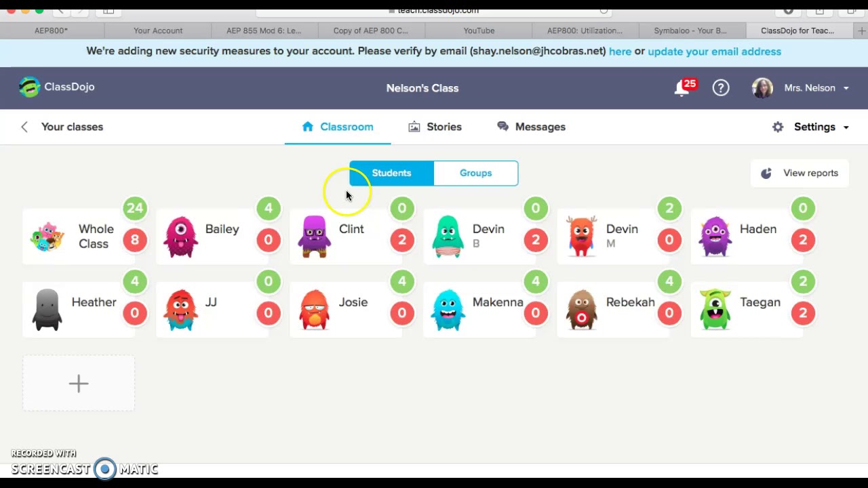The height and width of the screenshot is (488, 868).
Task: Expand the Settings dropdown arrow
Action: (x=846, y=127)
